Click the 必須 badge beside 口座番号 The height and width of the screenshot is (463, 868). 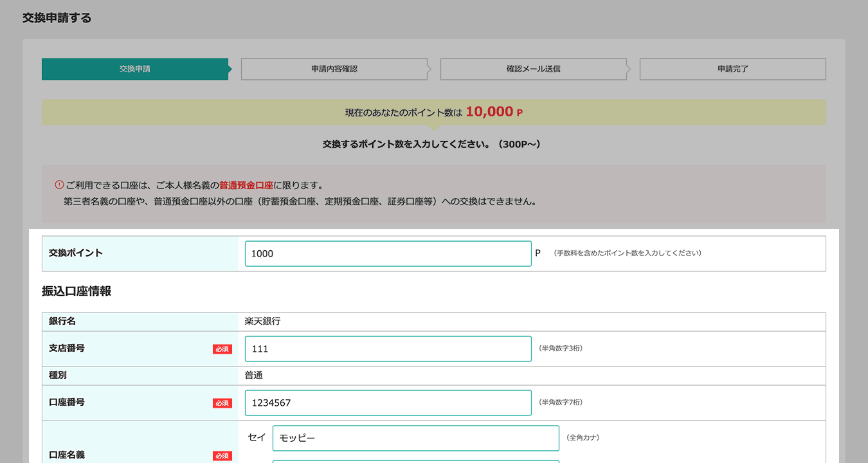222,403
